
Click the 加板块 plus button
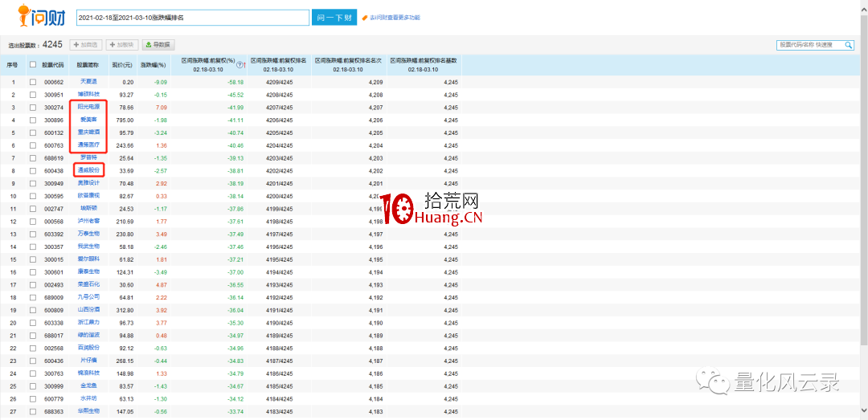click(x=122, y=45)
